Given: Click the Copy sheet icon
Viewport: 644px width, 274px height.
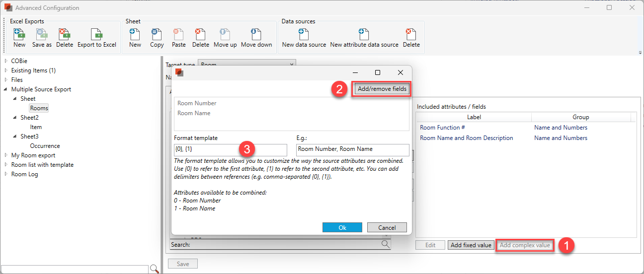Looking at the screenshot, I should coord(157,35).
